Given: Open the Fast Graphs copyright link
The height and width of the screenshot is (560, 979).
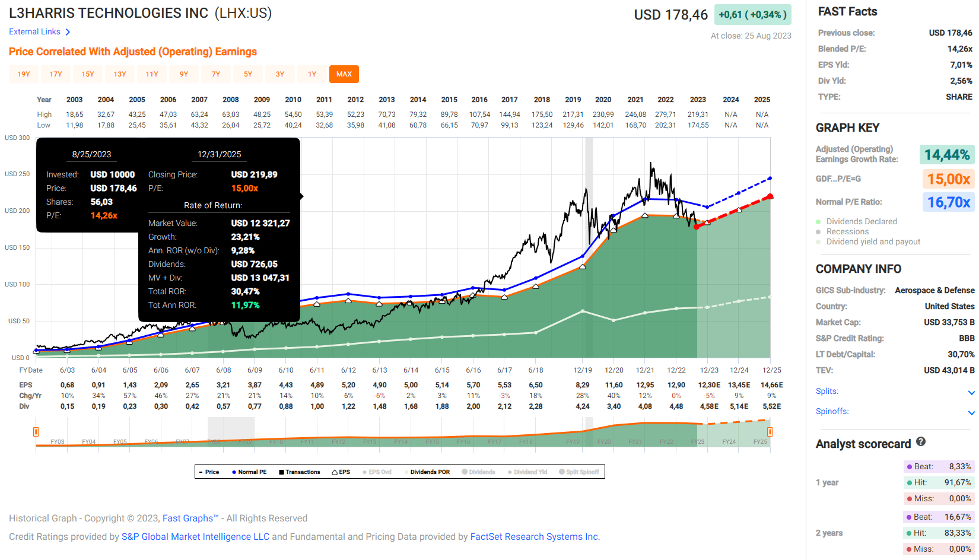Looking at the screenshot, I should [190, 518].
